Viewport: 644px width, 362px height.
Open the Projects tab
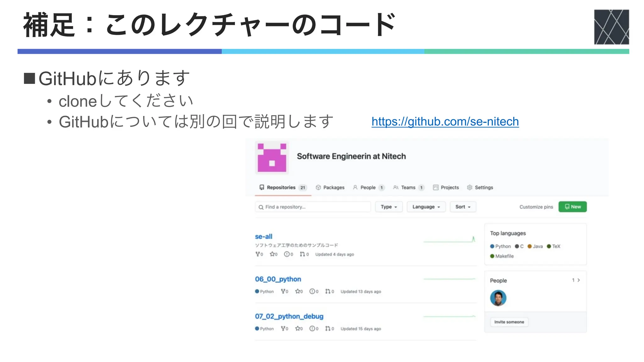click(x=446, y=188)
